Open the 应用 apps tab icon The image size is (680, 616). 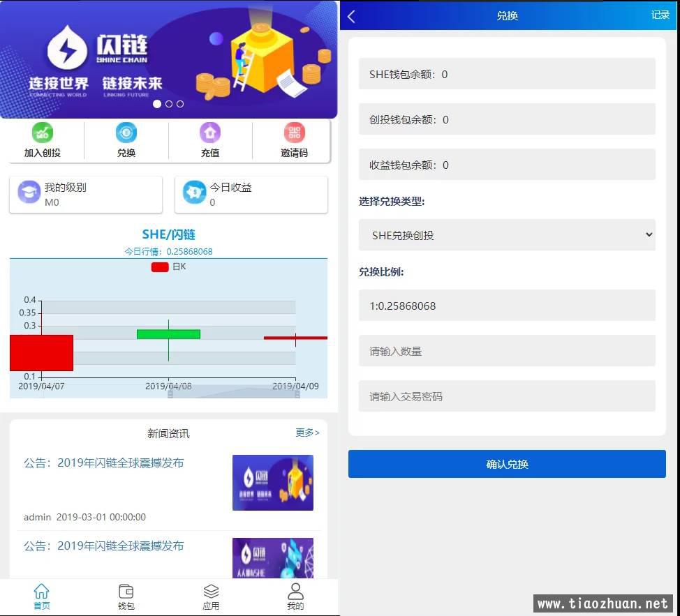211,592
